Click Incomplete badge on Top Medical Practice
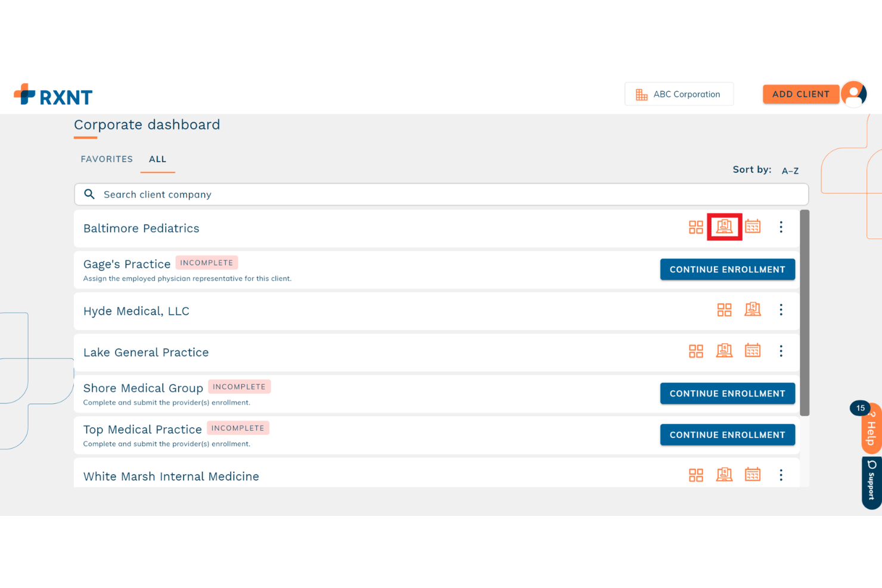Screen dimensions: 882x588 (x=238, y=428)
